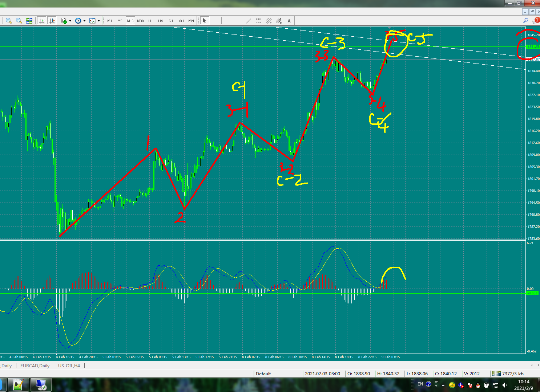Image resolution: width=540 pixels, height=392 pixels.
Task: Draw a horizontal line
Action: [238, 21]
